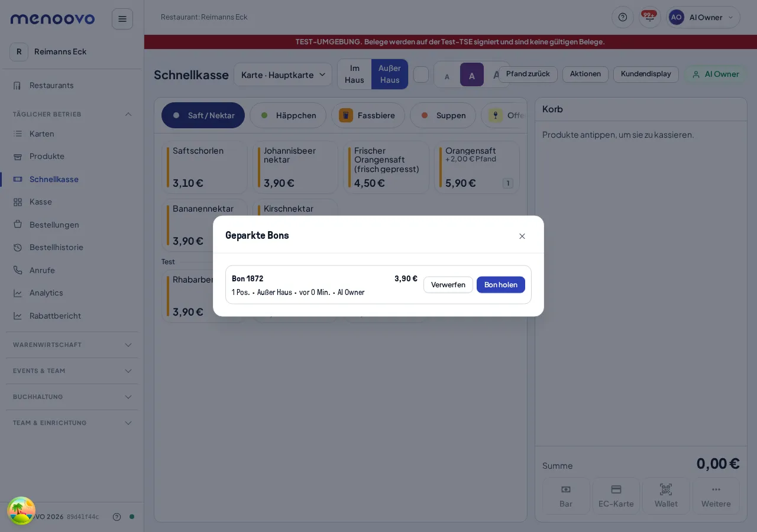Expand the Buchhaltung section
Screen dimensions: 757x532
[x=72, y=397]
